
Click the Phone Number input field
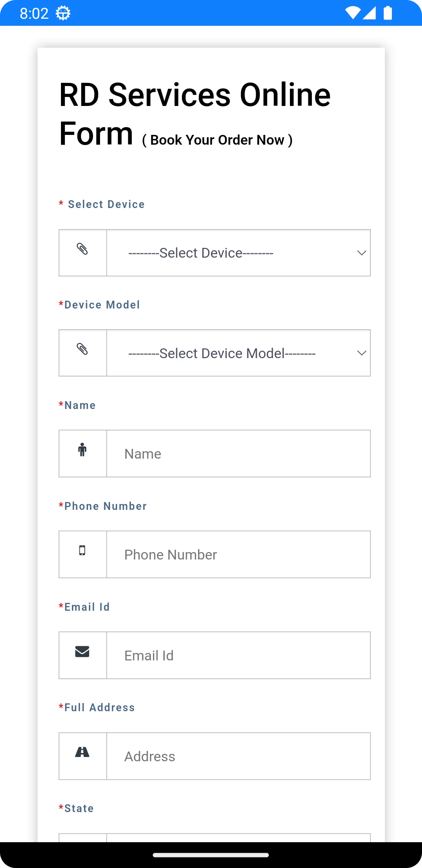[x=238, y=554]
